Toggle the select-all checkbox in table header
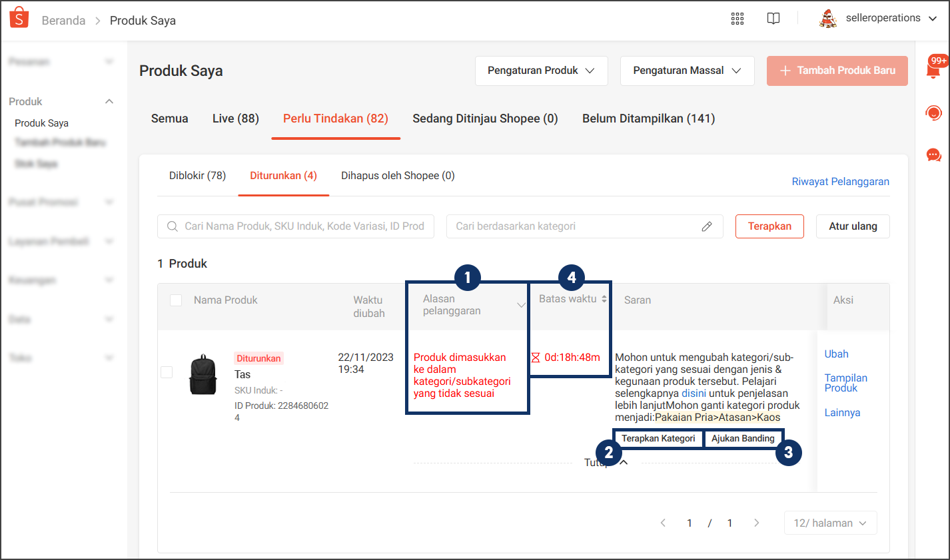 (x=176, y=300)
